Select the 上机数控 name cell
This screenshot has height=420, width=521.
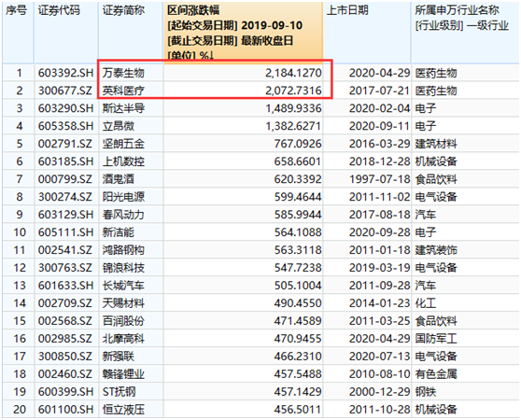pos(123,161)
